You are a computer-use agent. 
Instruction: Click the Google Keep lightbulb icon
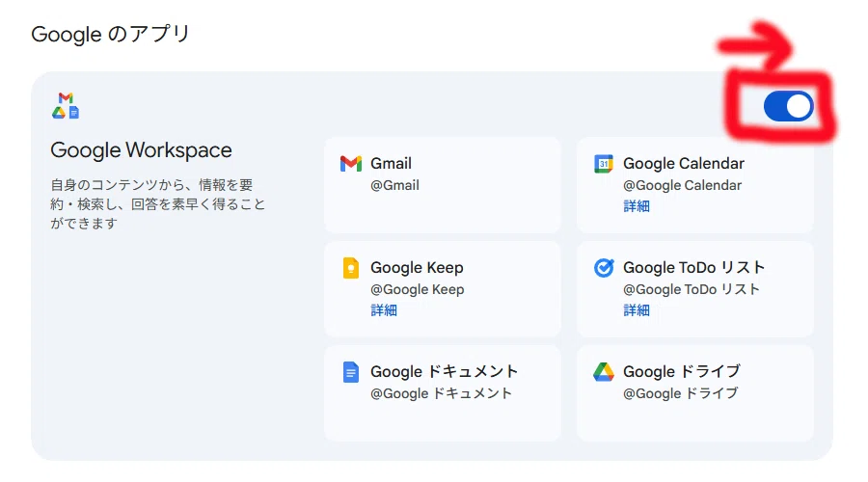(351, 268)
